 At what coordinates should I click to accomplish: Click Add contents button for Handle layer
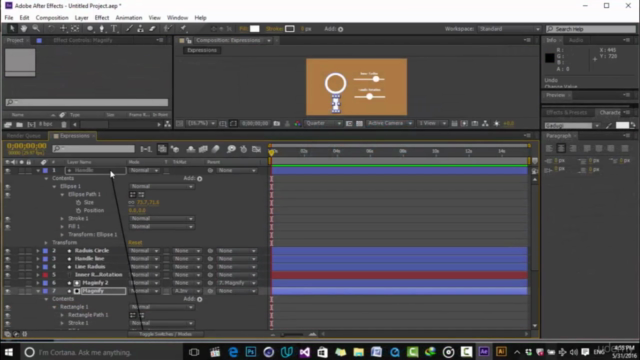(200, 178)
